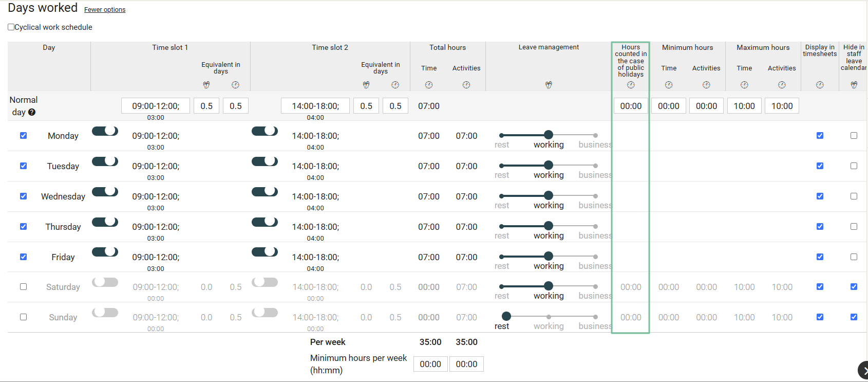Click the Maximum hours Time field for Normal day
The height and width of the screenshot is (382, 868).
[744, 106]
